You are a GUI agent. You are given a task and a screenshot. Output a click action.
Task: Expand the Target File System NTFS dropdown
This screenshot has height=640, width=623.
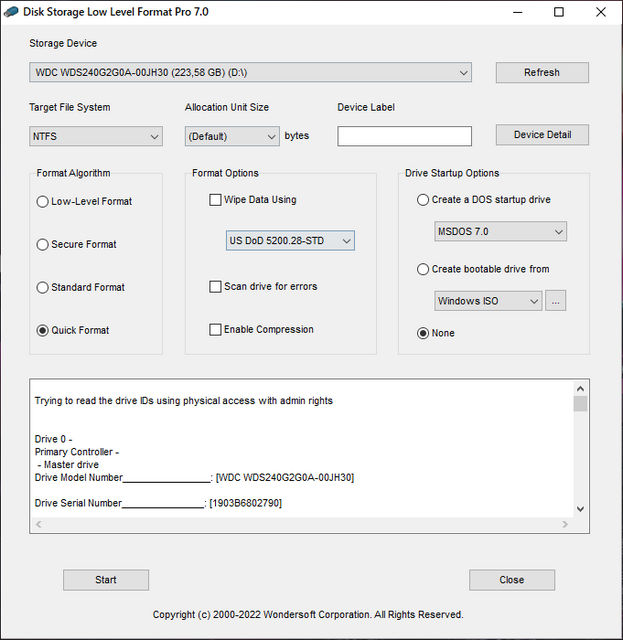pos(96,136)
